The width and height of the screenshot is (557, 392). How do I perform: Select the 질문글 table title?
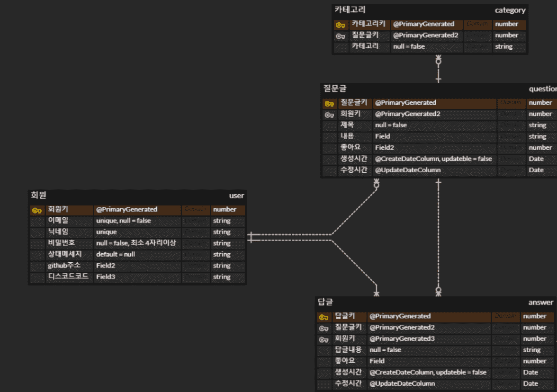pos(334,89)
